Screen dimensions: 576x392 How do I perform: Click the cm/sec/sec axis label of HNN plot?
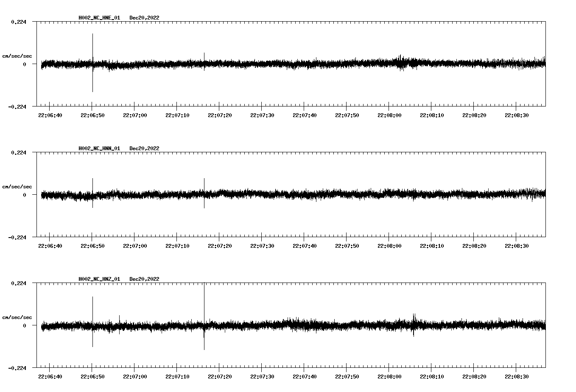[x=17, y=187]
